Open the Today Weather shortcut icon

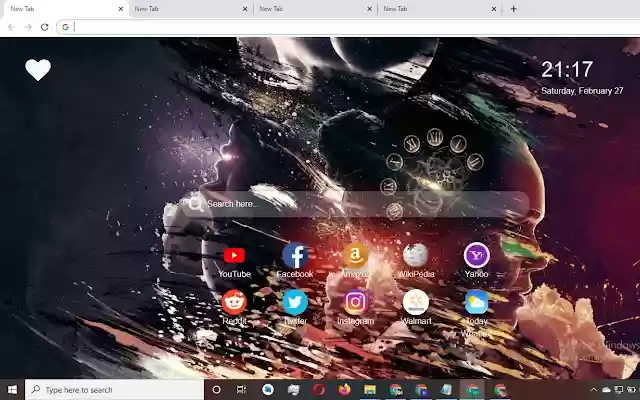476,302
